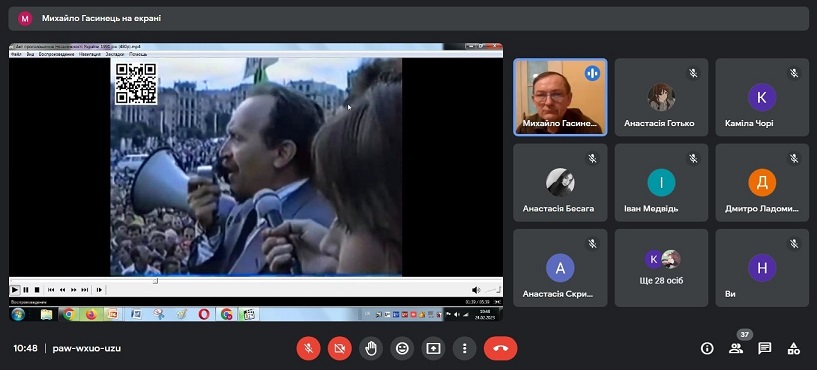Open Firefox on the shared taskbar
The width and height of the screenshot is (817, 370).
tap(91, 314)
